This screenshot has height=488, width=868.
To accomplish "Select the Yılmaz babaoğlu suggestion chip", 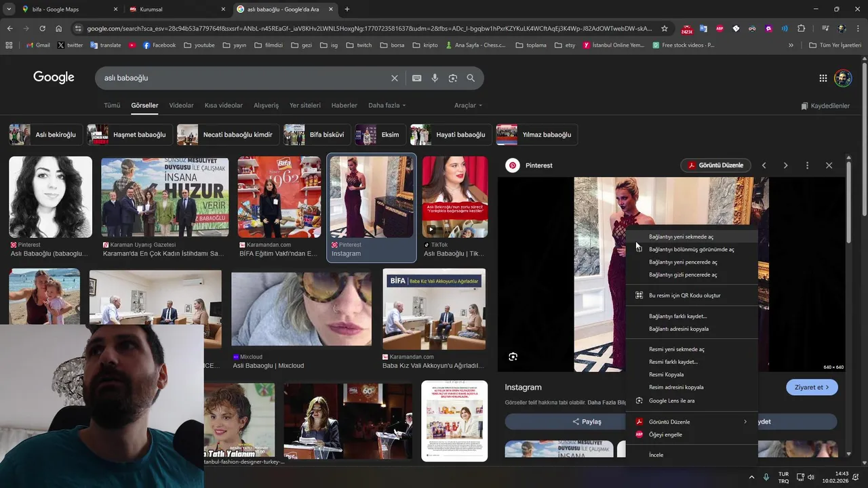I will click(x=537, y=135).
